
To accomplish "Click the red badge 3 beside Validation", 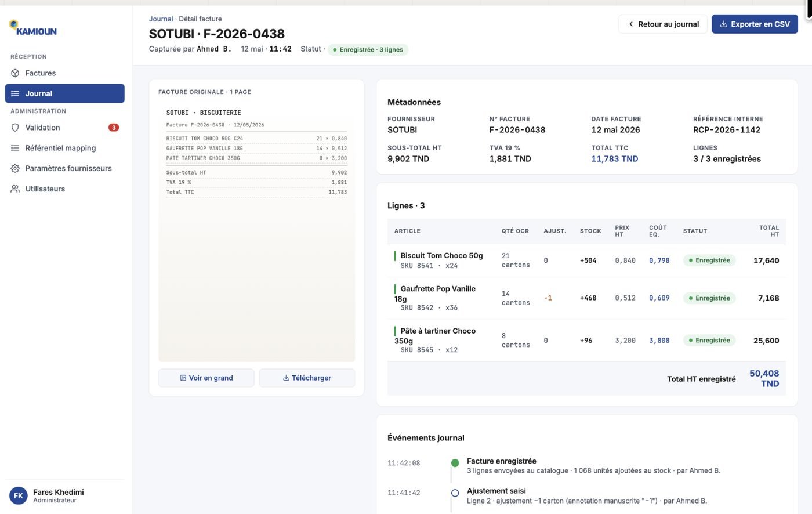I will (114, 128).
